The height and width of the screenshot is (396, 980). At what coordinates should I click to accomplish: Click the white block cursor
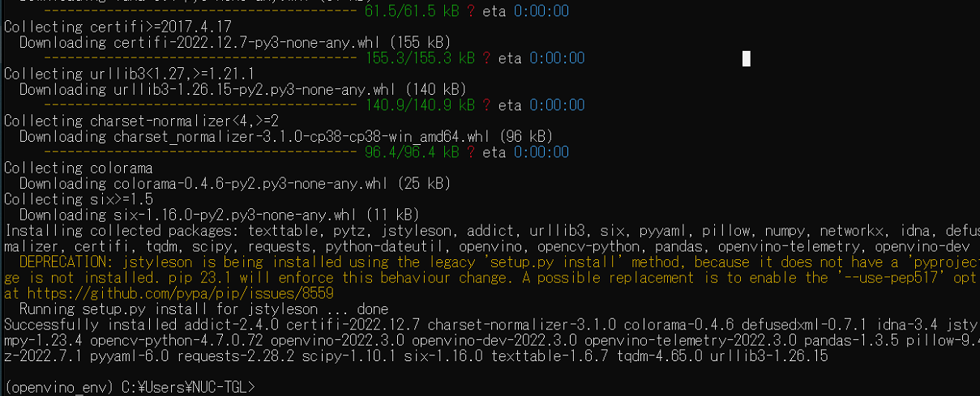[x=747, y=58]
